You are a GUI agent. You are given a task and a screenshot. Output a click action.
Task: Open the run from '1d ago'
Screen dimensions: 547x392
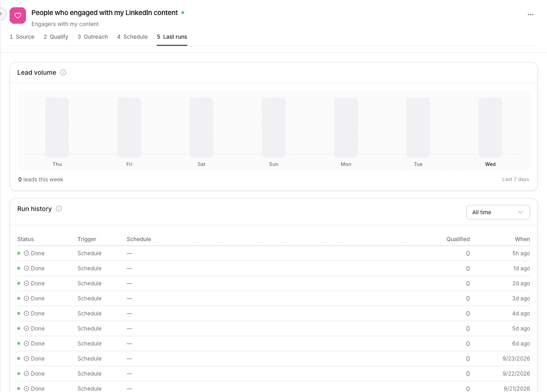273,268
